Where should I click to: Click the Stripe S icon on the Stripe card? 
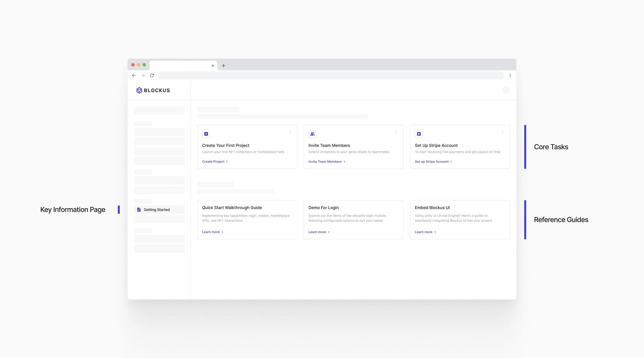[419, 134]
